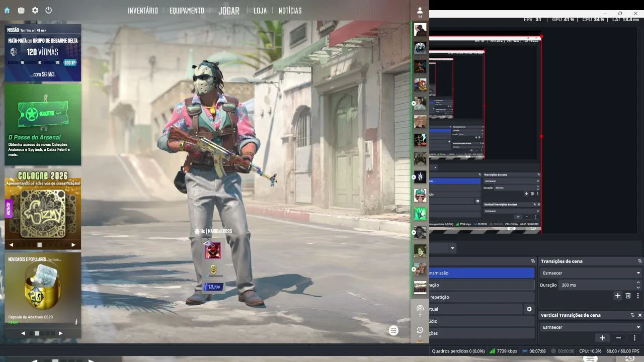
Task: Click the 'Ver tudo...' link in Novidades
Action: pos(54,259)
